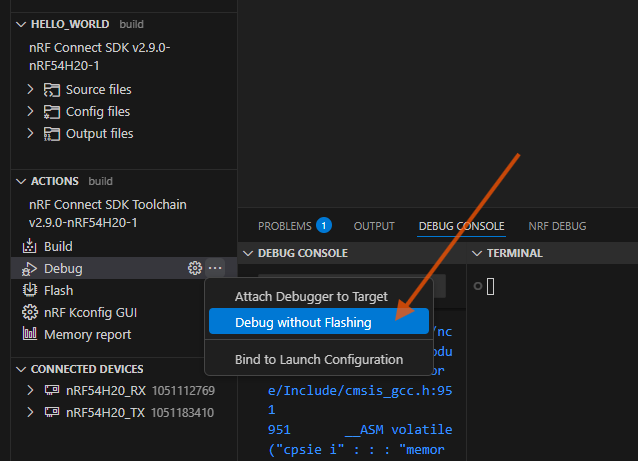638x461 pixels.
Task: Select the nRF54H20_TX 1051183410 device
Action: [124, 413]
